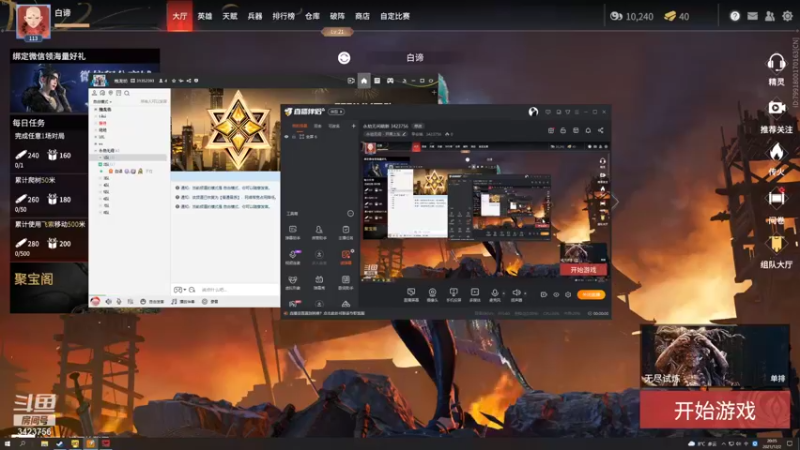
Task: Open the game settings gear icon
Action: [788, 16]
